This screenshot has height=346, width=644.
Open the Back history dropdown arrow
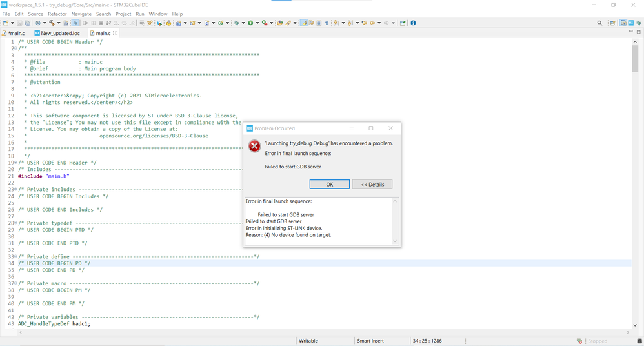click(379, 23)
